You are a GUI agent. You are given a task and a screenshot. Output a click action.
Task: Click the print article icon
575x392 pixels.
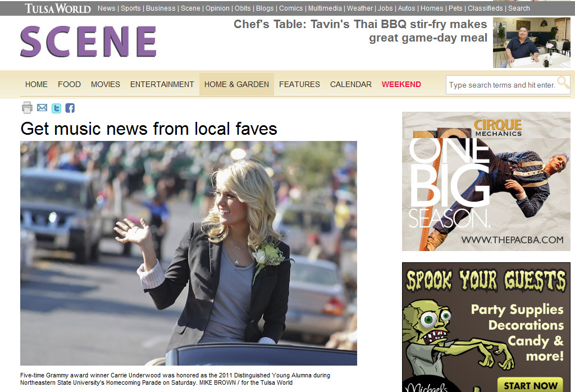(x=27, y=108)
